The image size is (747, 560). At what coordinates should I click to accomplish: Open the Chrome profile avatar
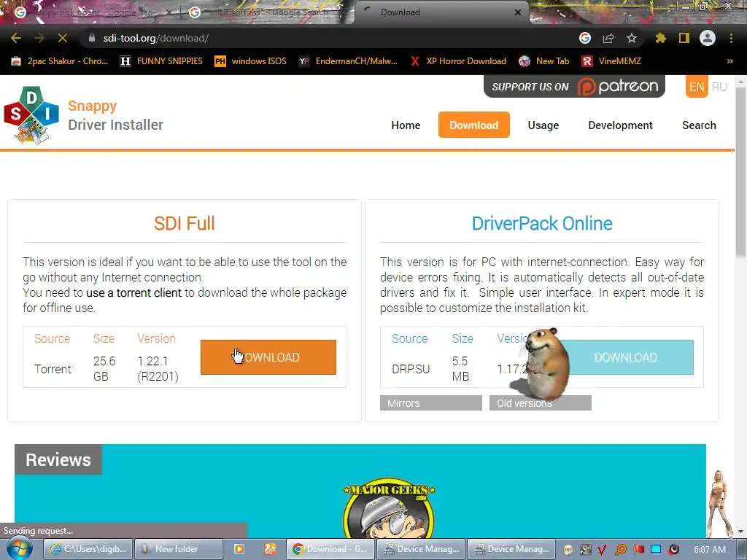click(708, 38)
